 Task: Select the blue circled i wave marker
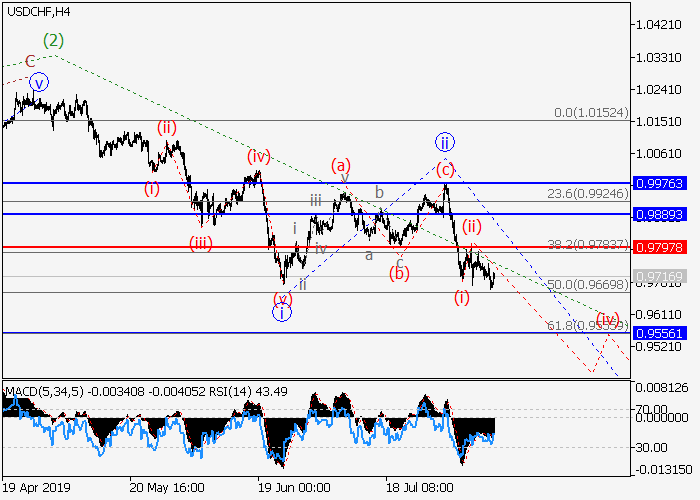coord(282,313)
